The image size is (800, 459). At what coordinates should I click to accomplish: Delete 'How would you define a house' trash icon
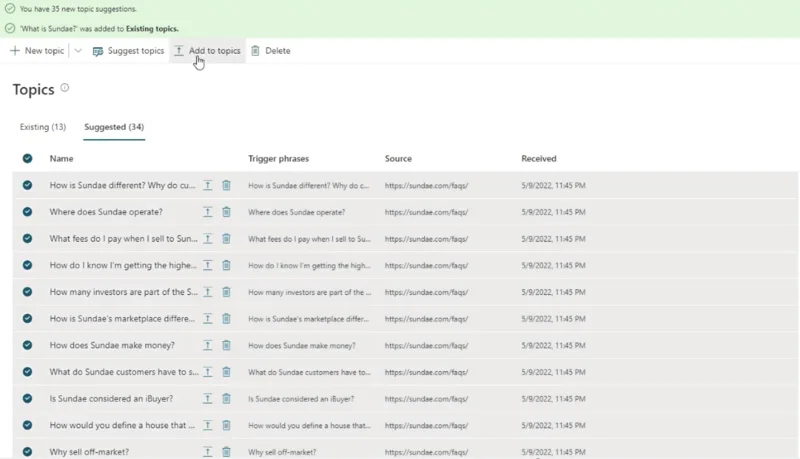click(x=226, y=425)
